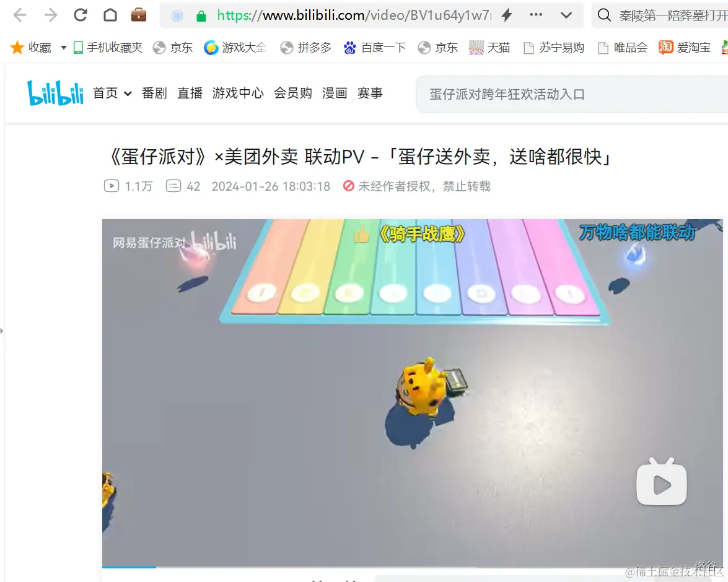Click the yellow star 收藏 bookmark button
728x582 pixels.
click(30, 47)
